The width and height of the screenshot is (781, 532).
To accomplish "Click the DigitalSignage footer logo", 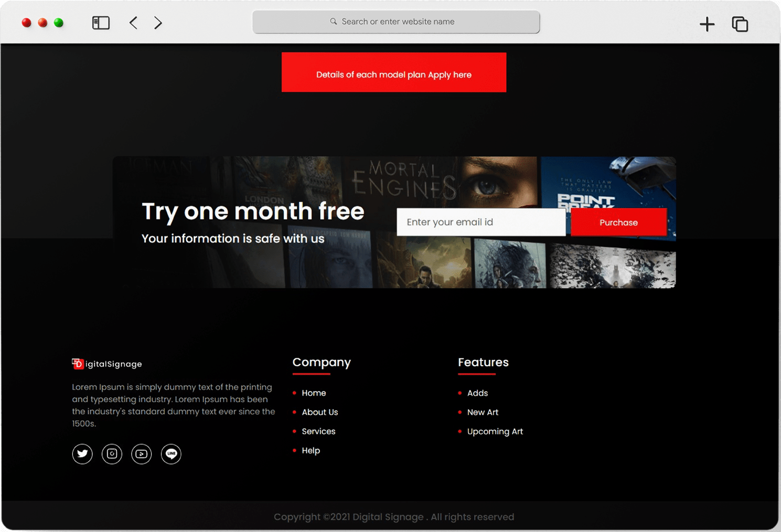I will [x=107, y=364].
